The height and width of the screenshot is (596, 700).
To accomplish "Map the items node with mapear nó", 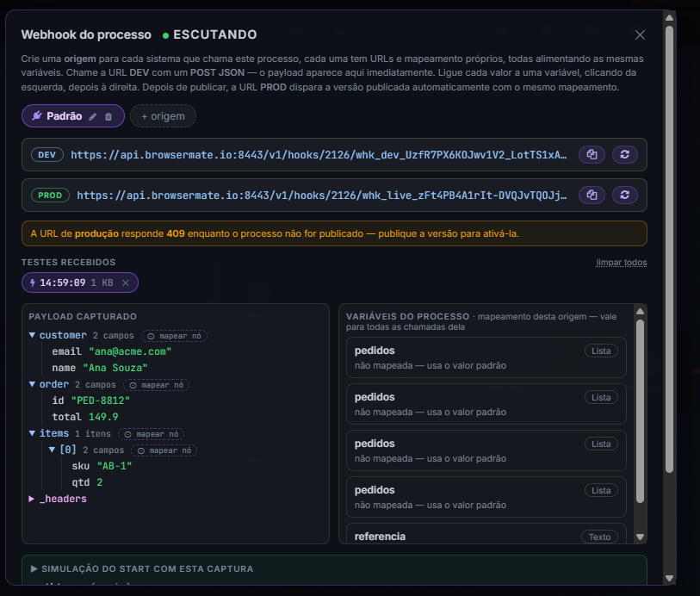I will coord(152,434).
